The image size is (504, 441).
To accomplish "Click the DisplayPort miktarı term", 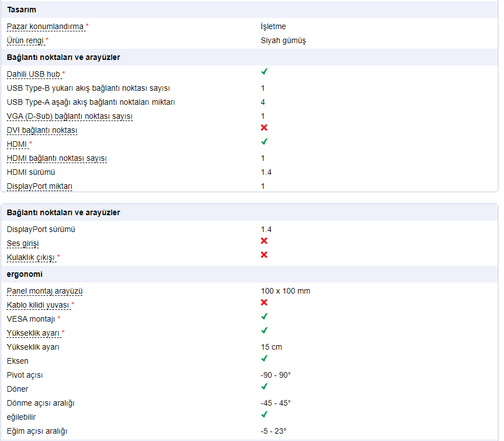I will click(x=40, y=187).
